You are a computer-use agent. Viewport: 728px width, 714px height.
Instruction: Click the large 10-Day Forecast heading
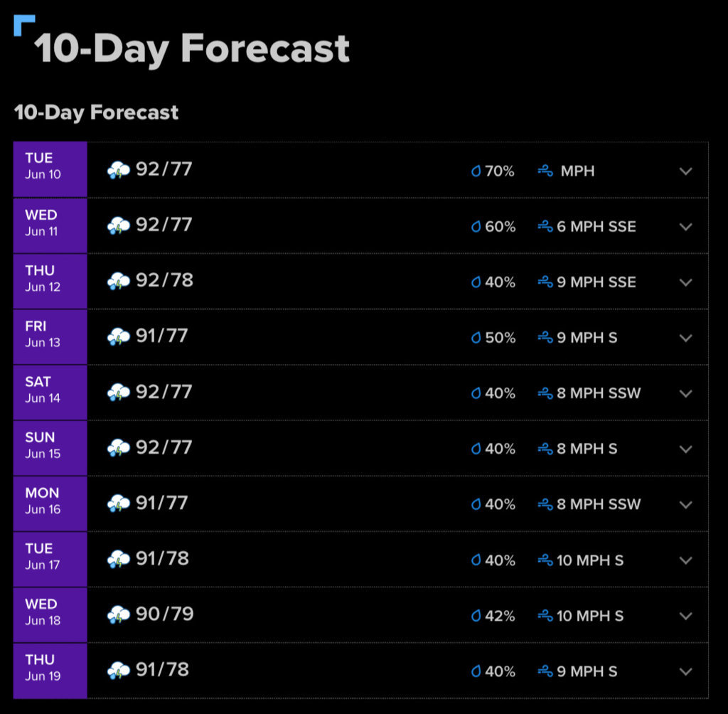pos(192,49)
